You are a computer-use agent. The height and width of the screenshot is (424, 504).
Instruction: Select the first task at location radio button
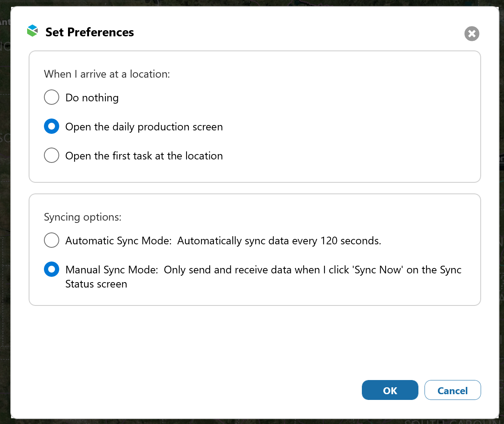coord(52,155)
